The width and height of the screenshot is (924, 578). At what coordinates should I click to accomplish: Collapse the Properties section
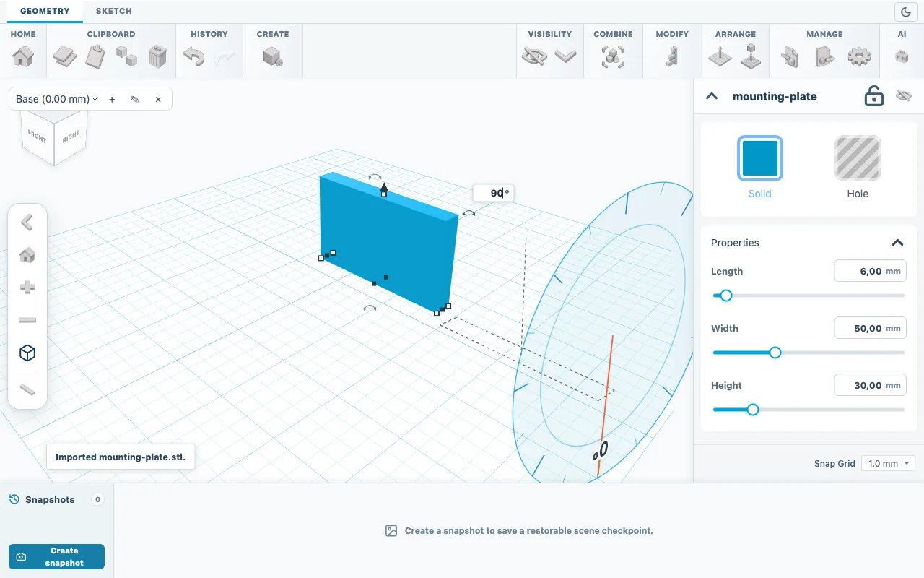click(x=897, y=243)
